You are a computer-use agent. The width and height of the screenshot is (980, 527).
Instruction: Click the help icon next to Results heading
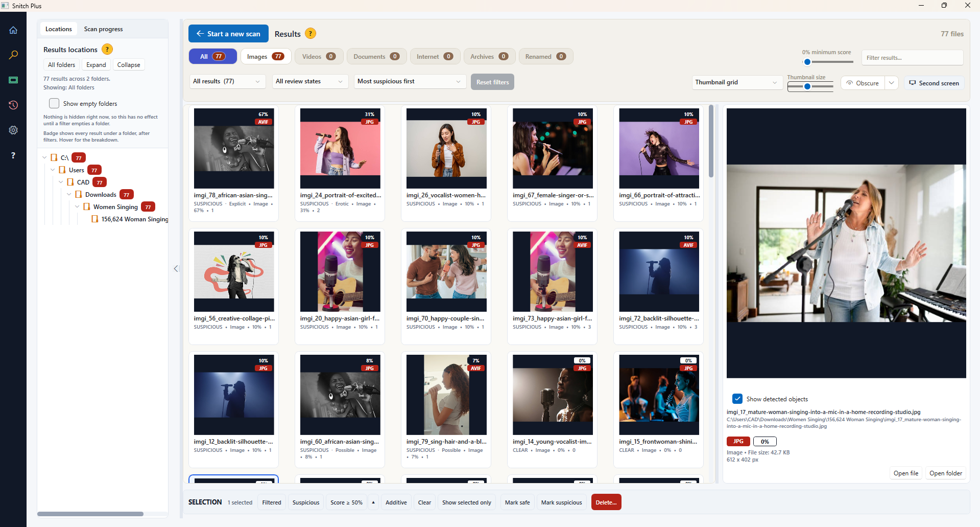(310, 34)
